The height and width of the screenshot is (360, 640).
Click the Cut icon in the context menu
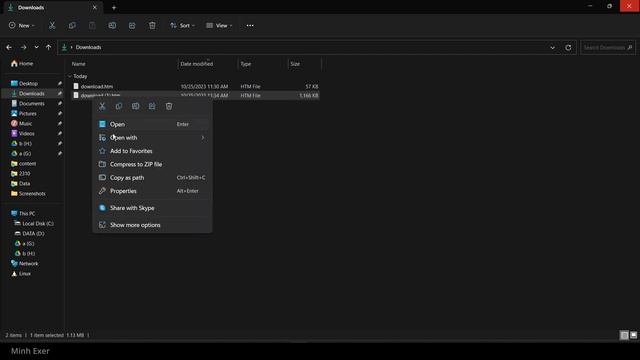(x=102, y=106)
